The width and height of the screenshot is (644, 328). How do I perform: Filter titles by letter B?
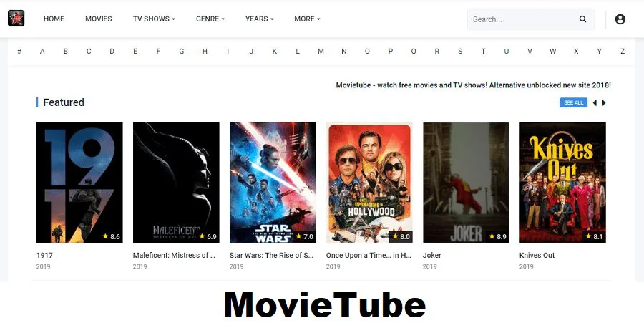coord(65,52)
